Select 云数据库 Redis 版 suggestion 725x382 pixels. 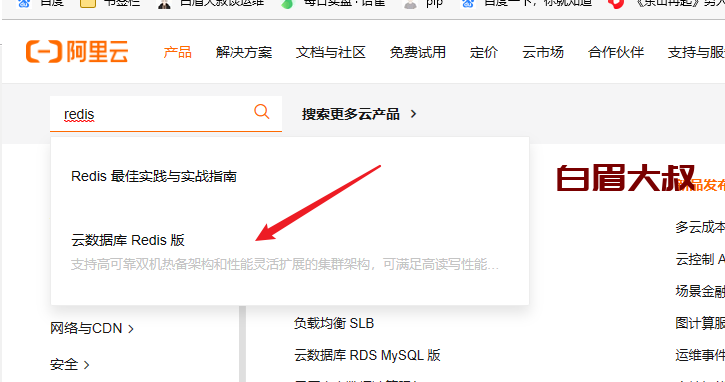[128, 240]
